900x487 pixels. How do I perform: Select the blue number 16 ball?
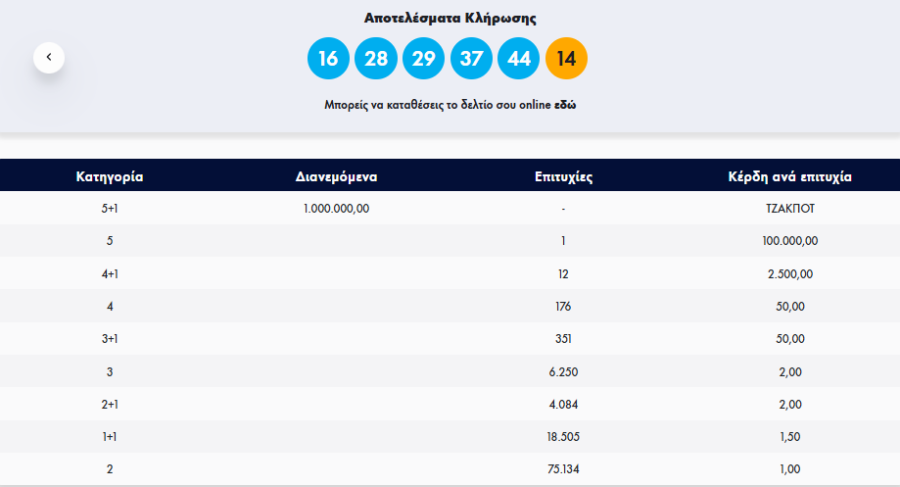(328, 58)
